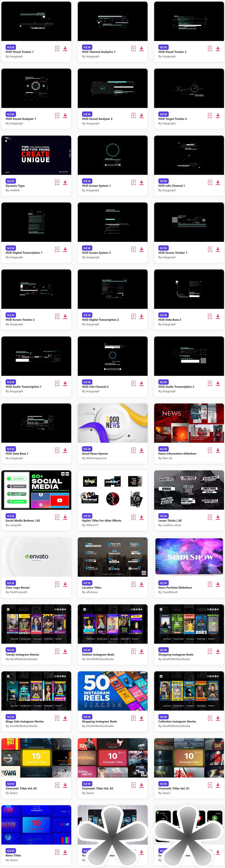Download Cinematic Titles Vol. 01
225x868 pixels.
point(218,785)
